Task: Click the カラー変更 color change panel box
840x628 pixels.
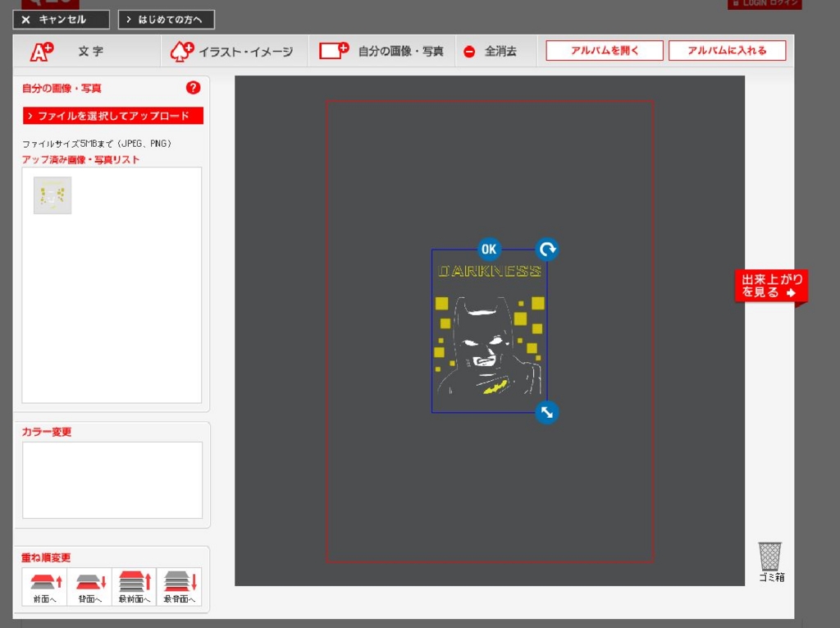Action: (x=112, y=480)
